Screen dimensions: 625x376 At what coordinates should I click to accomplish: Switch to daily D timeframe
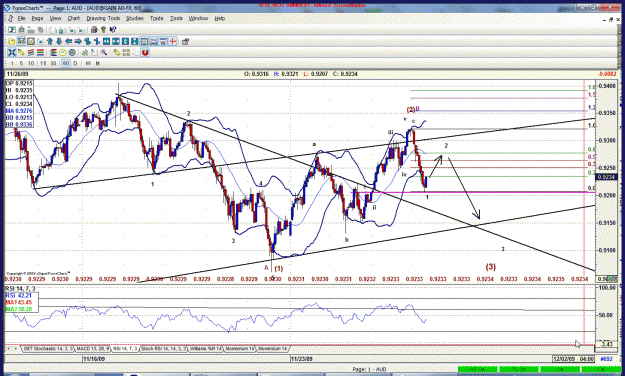pos(75,63)
